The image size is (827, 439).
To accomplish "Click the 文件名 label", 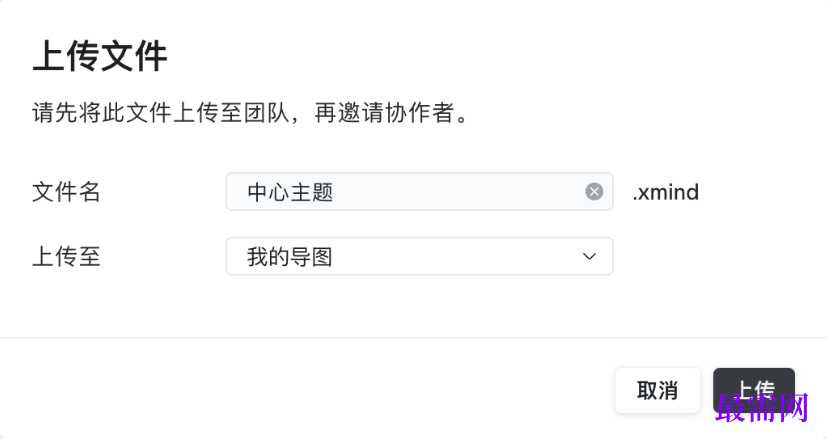I will point(67,192).
